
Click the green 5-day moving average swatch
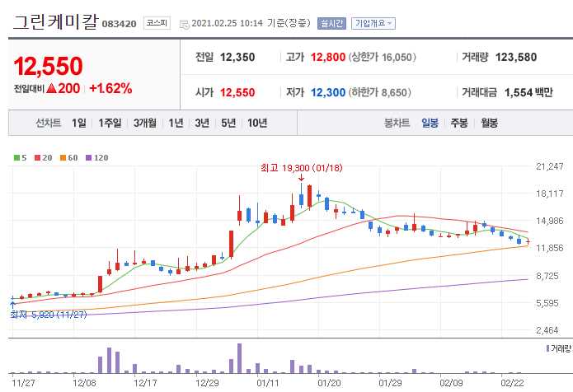tap(16, 157)
